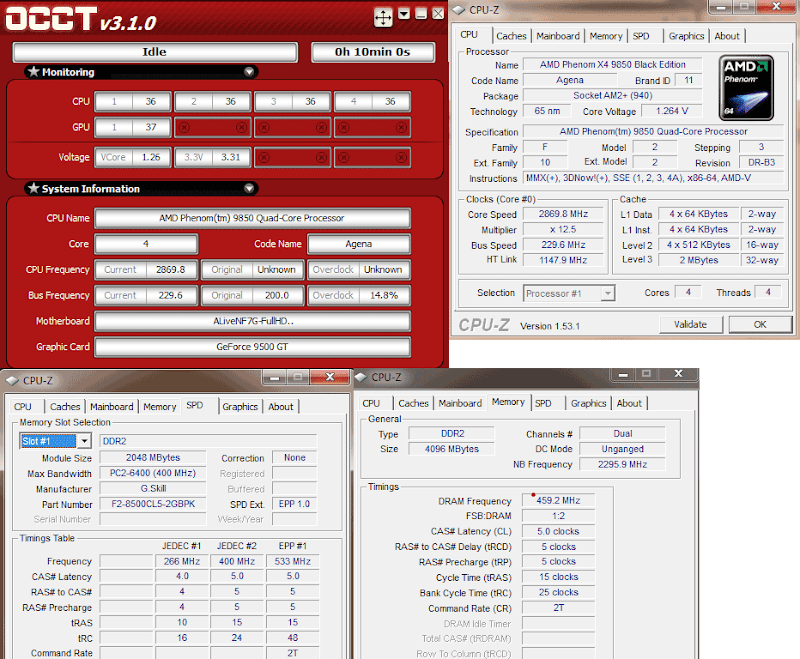
Task: Click the Current CPU frequency 2869.8 field
Action: click(146, 269)
